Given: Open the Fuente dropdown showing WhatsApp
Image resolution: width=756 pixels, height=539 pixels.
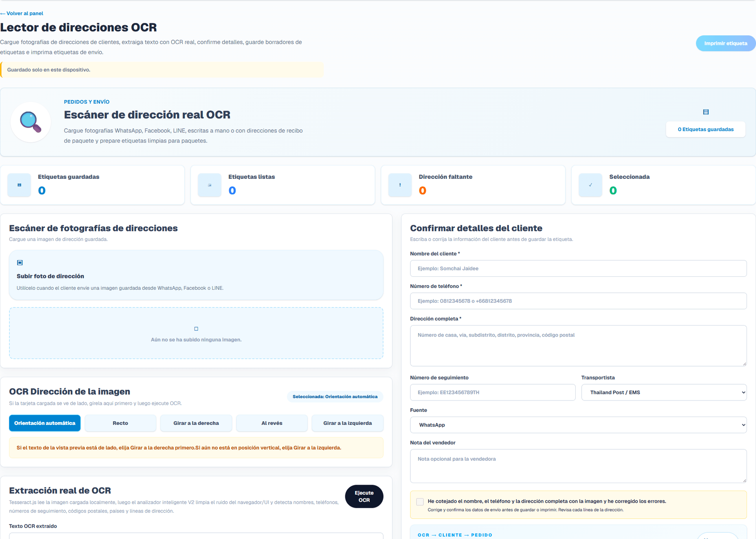Looking at the screenshot, I should click(578, 425).
